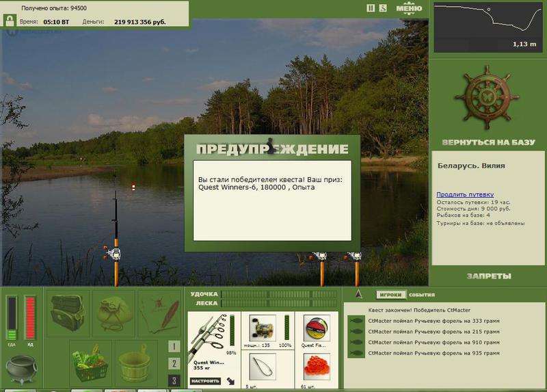Click the Беларусь. Вилия location title
The image size is (547, 392).
tap(471, 166)
